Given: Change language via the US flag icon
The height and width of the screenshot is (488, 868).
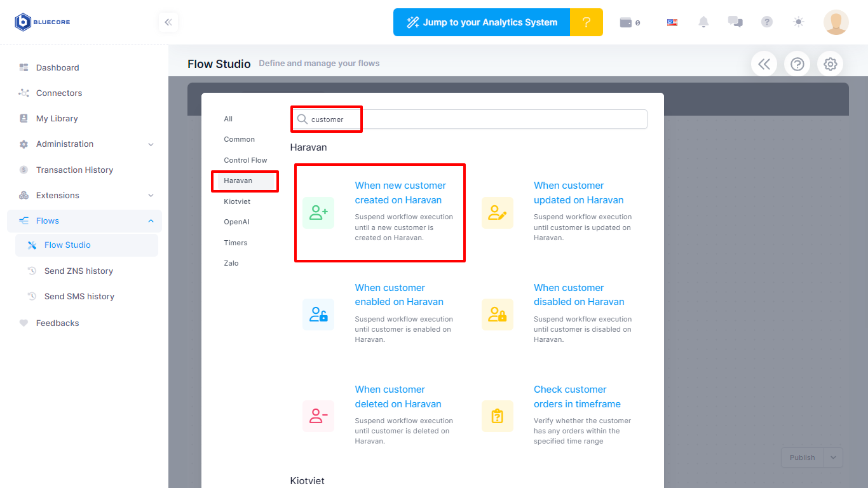Looking at the screenshot, I should 672,22.
